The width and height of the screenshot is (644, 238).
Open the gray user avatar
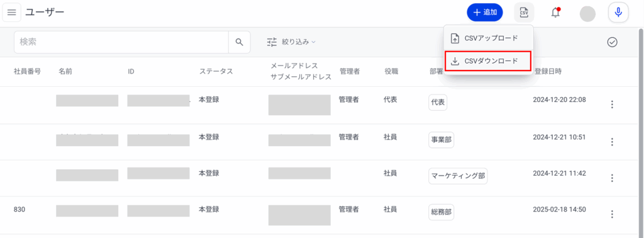587,14
